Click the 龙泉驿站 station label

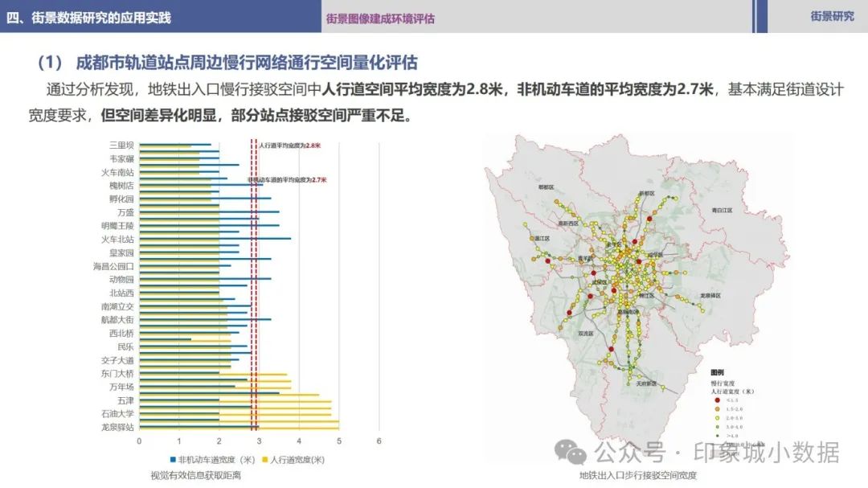[117, 427]
